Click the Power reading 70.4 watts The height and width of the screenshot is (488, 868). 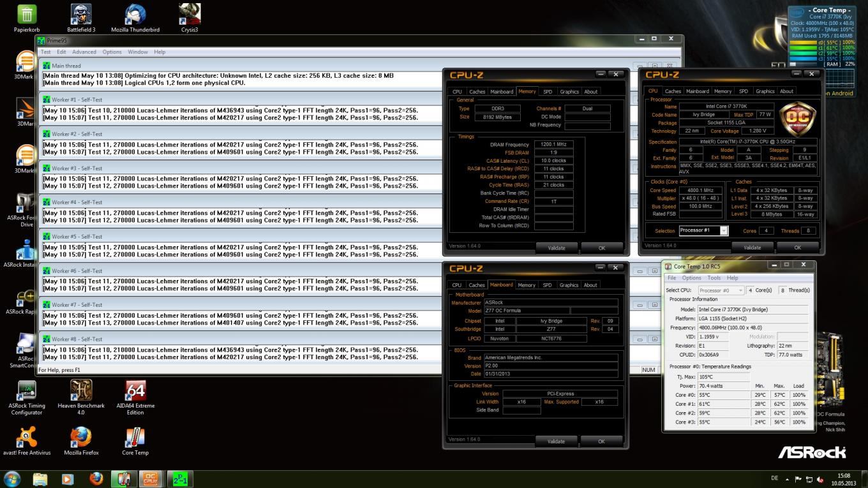724,385
